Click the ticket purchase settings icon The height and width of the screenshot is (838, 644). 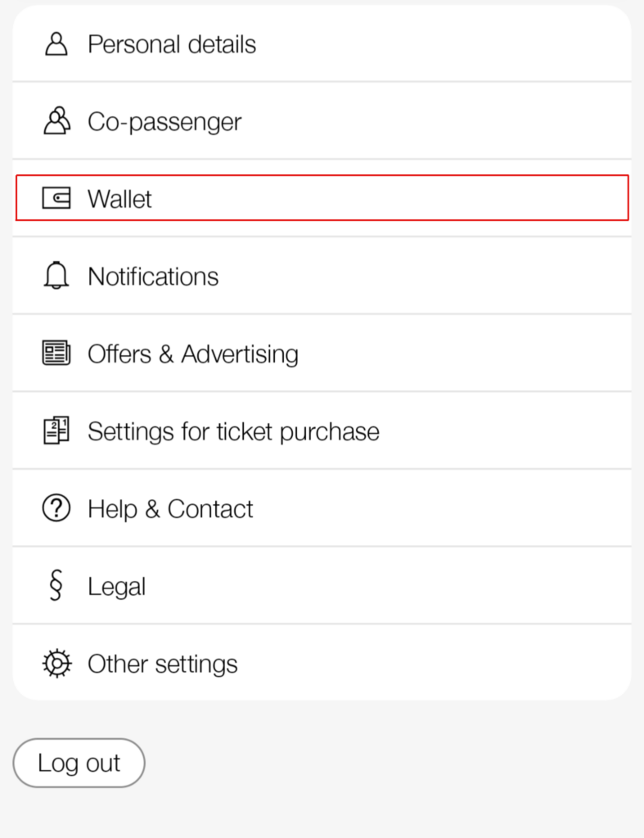pyautogui.click(x=56, y=430)
